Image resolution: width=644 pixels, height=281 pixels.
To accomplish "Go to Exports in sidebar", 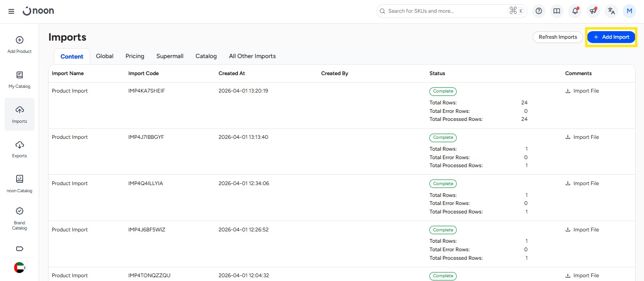I will pyautogui.click(x=19, y=149).
